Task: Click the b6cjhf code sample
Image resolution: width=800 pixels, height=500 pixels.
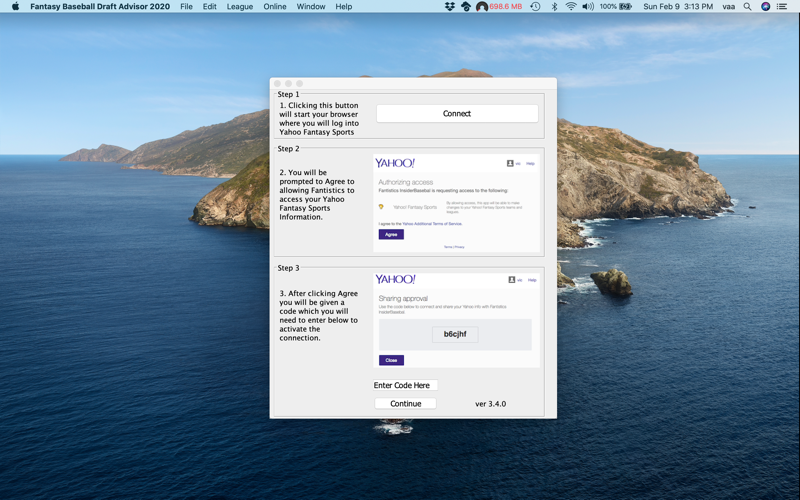Action: click(455, 334)
